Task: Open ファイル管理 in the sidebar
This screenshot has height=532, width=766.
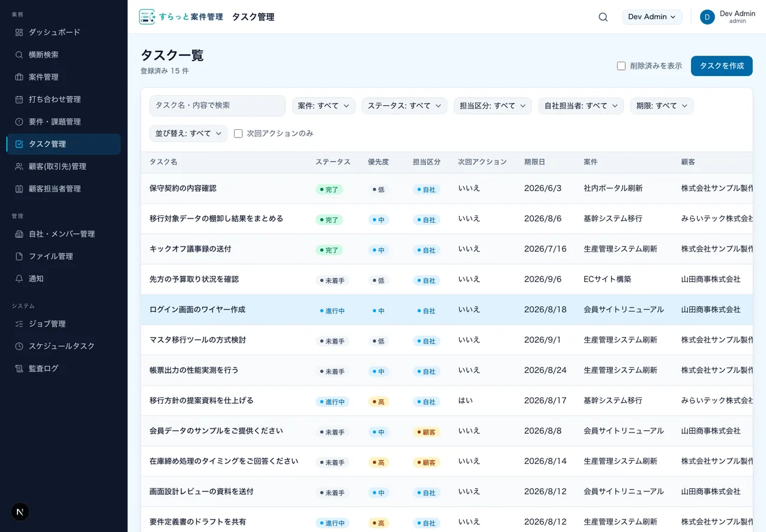Action: tap(63, 256)
